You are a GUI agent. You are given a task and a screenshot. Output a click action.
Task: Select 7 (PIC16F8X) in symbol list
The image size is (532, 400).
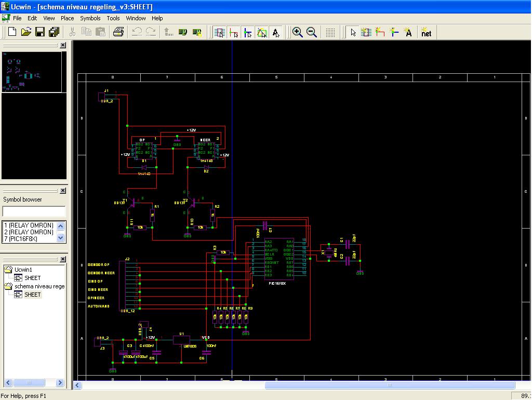tap(21, 238)
